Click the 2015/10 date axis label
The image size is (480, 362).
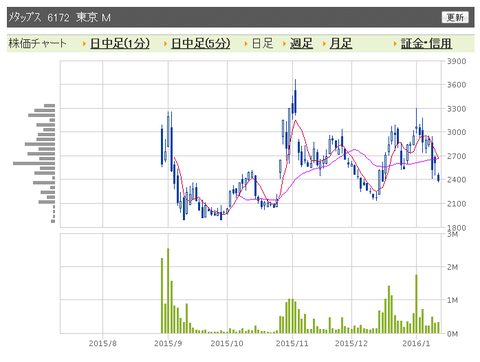click(227, 343)
